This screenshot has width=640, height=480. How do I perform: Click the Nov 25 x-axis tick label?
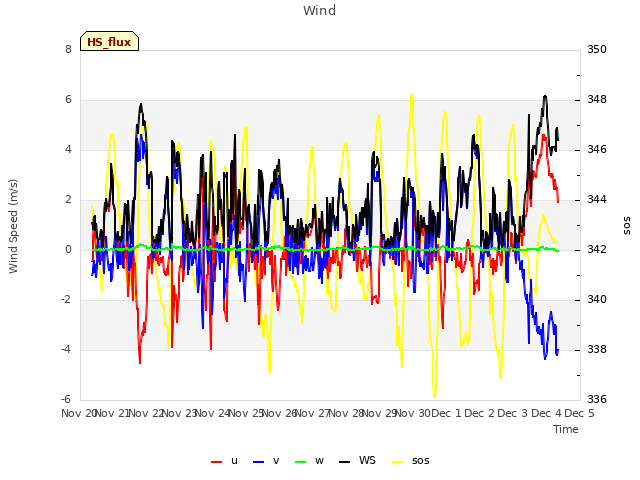(246, 413)
